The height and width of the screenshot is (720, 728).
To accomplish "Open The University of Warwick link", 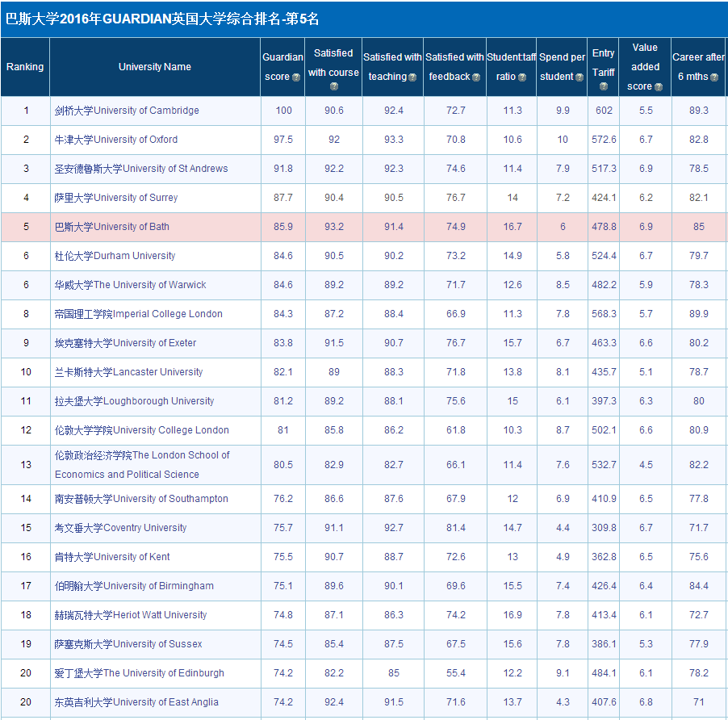I will [x=130, y=285].
